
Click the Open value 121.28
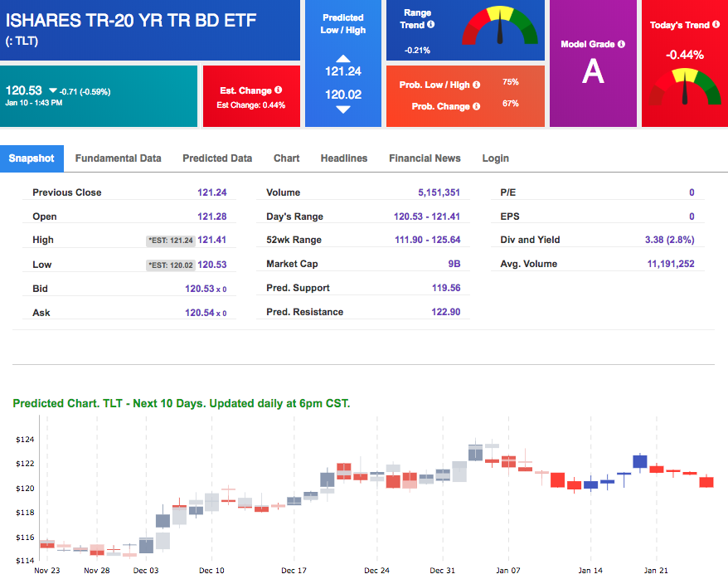tap(211, 217)
